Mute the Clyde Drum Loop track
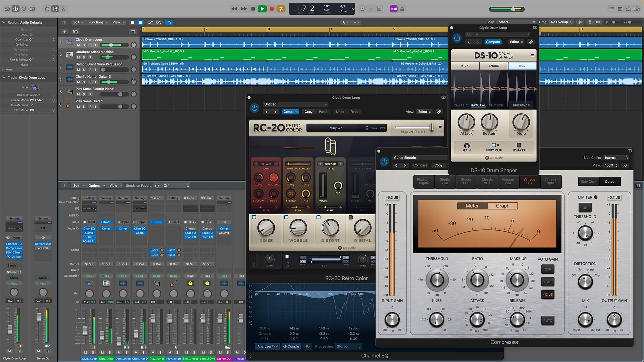This screenshot has height=362, width=644. pyautogui.click(x=78, y=45)
